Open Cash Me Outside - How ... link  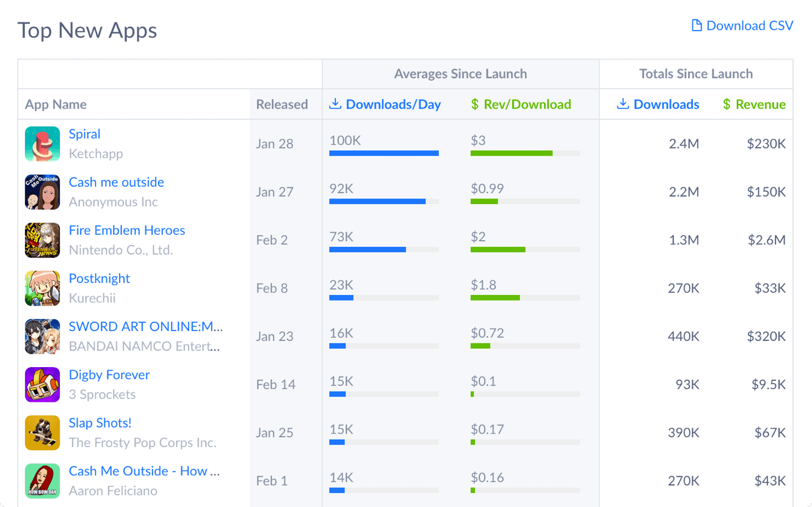144,471
